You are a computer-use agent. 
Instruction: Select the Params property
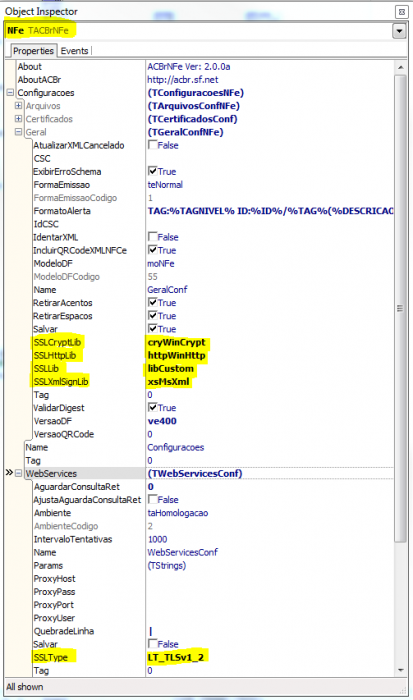[x=48, y=566]
